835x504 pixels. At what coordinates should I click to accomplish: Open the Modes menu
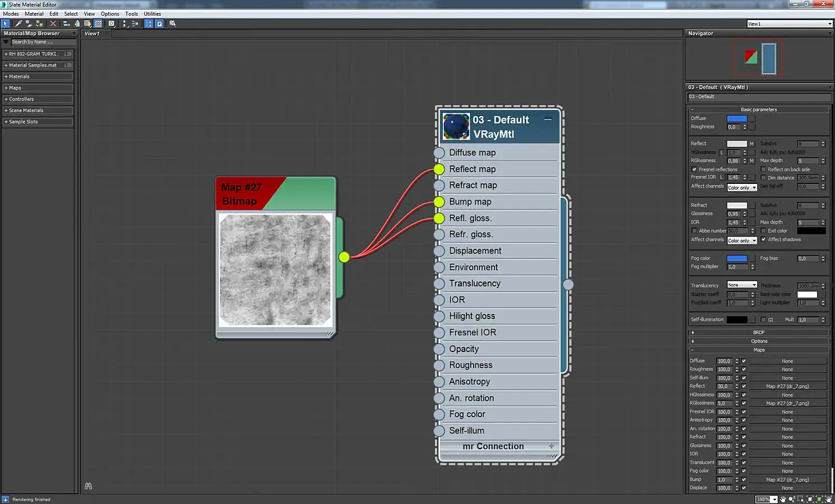coord(11,14)
